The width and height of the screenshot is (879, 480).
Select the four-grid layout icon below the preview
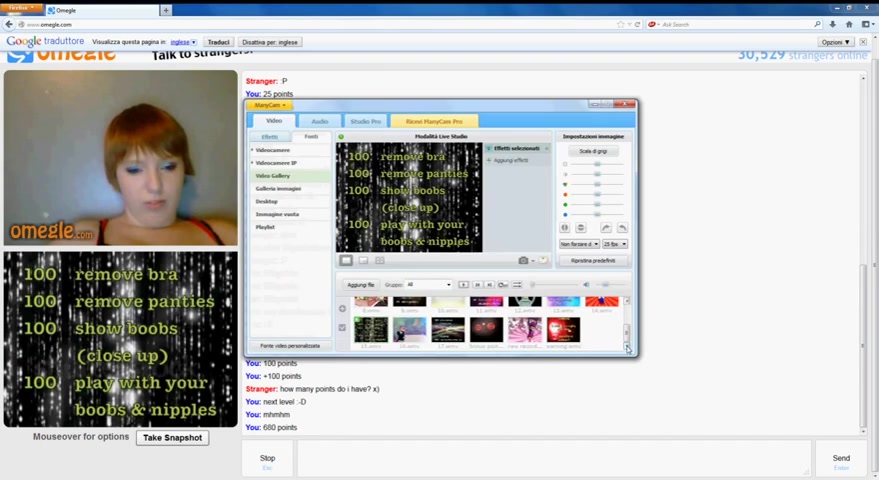click(x=380, y=260)
